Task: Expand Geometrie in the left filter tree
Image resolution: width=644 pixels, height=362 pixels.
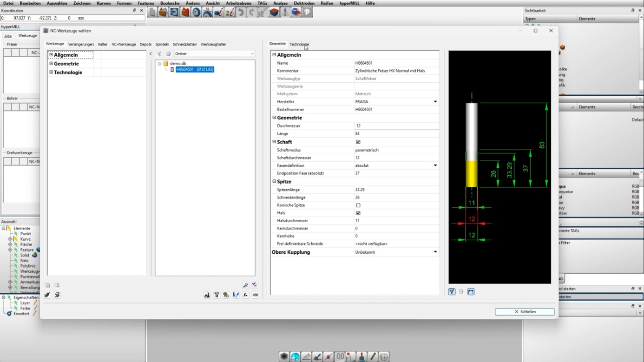Action: click(x=51, y=64)
